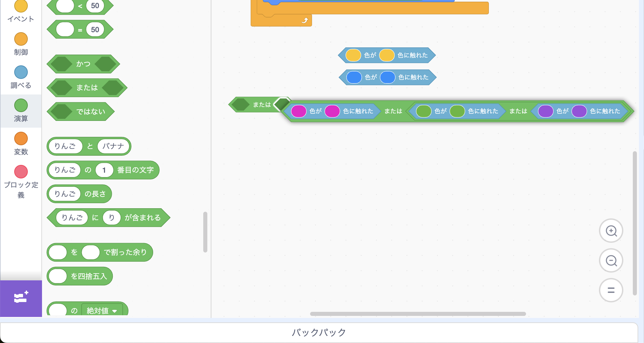This screenshot has height=343, width=644.
Task: Click the かつ (and) operator block
Action: 83,64
